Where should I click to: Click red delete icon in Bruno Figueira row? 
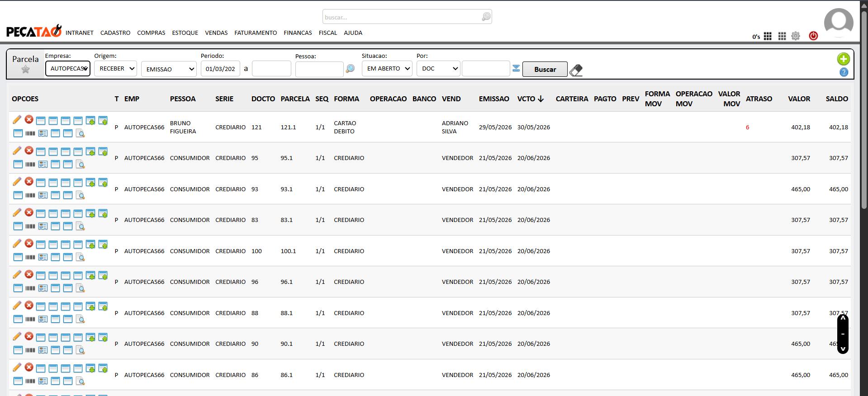pos(29,119)
